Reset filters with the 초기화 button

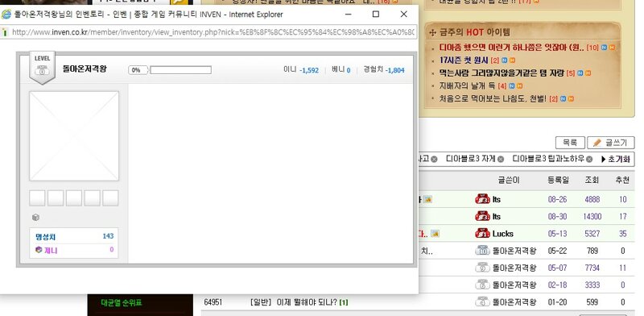616,160
